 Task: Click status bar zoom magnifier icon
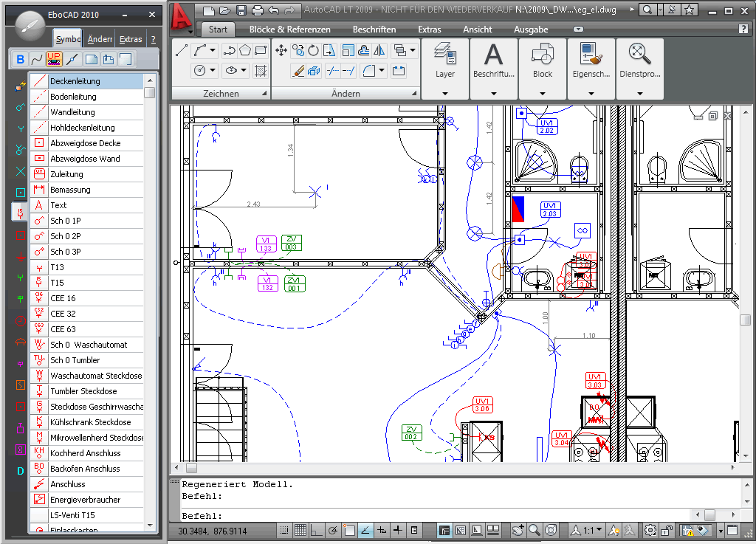click(x=534, y=530)
